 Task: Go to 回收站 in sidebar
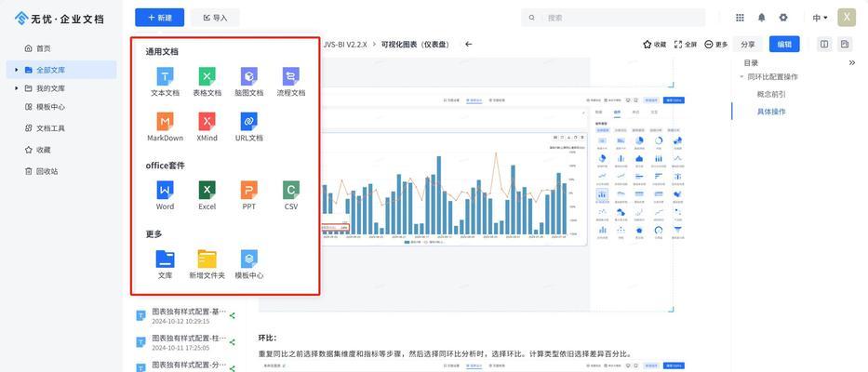point(47,171)
